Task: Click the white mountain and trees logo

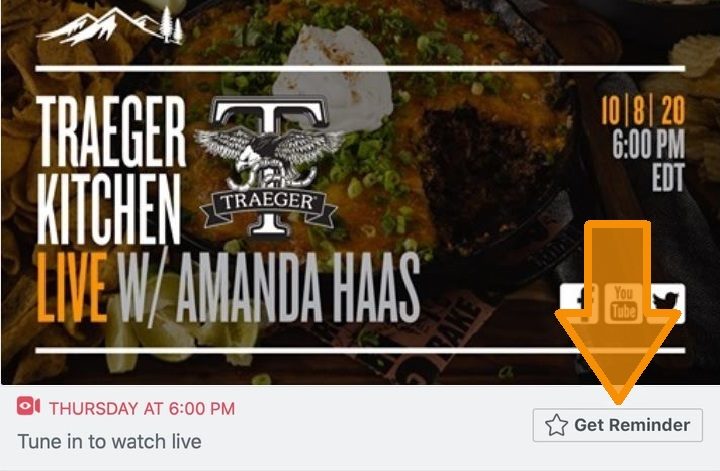Action: coord(110,26)
